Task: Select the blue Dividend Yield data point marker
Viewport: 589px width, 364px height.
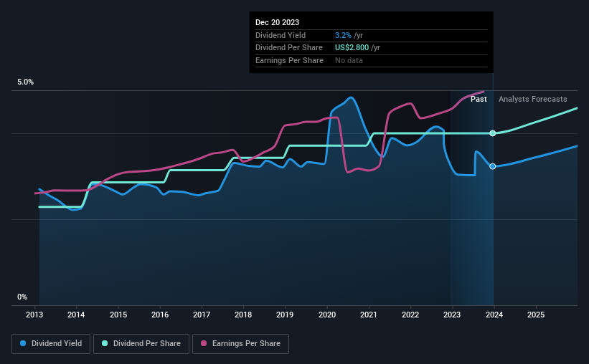Action: tap(492, 166)
